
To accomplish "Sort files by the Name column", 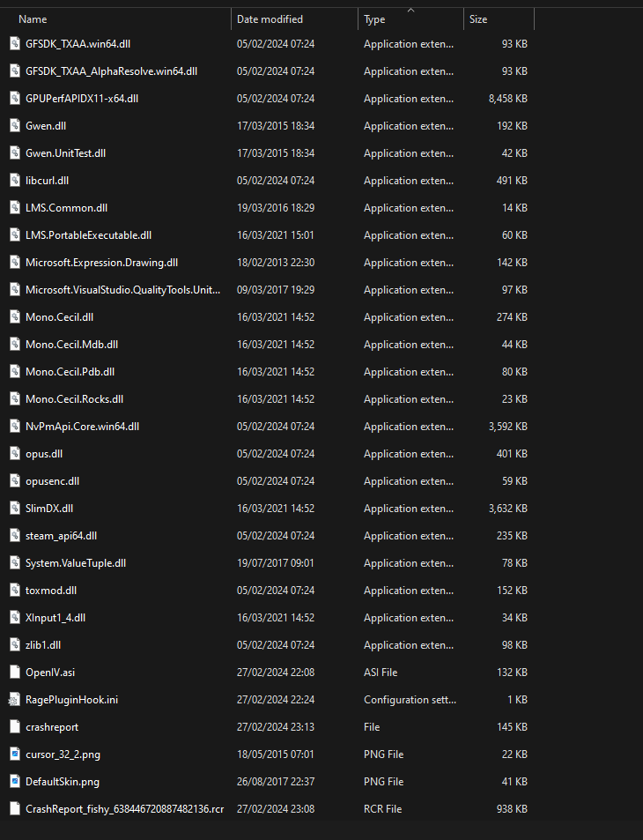I will [x=33, y=19].
